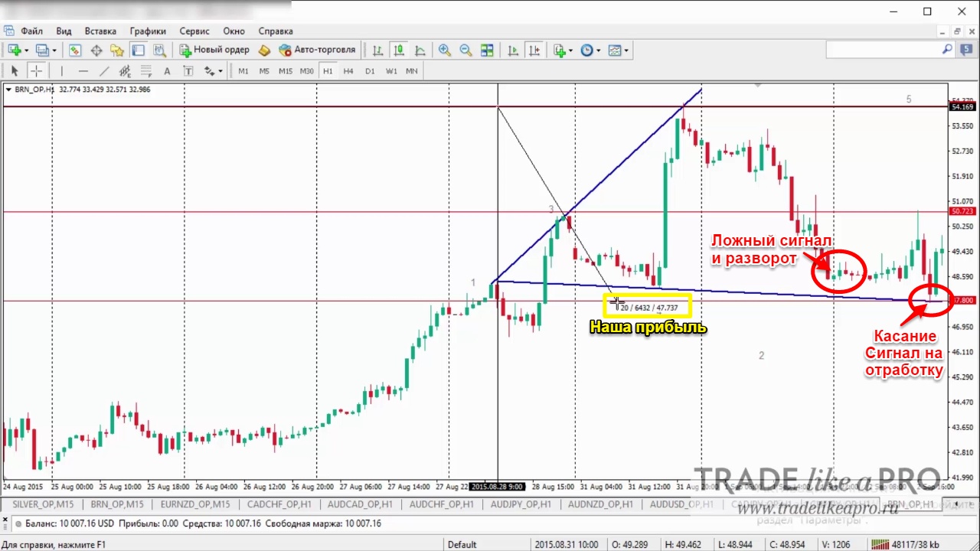The image size is (980, 551).
Task: Open the periods clock icon
Action: click(586, 51)
